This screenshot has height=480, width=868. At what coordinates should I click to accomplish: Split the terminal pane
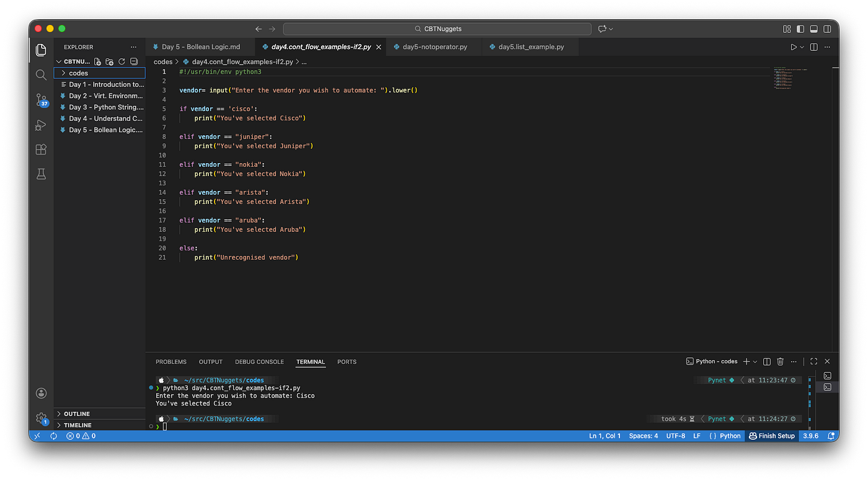tap(767, 362)
